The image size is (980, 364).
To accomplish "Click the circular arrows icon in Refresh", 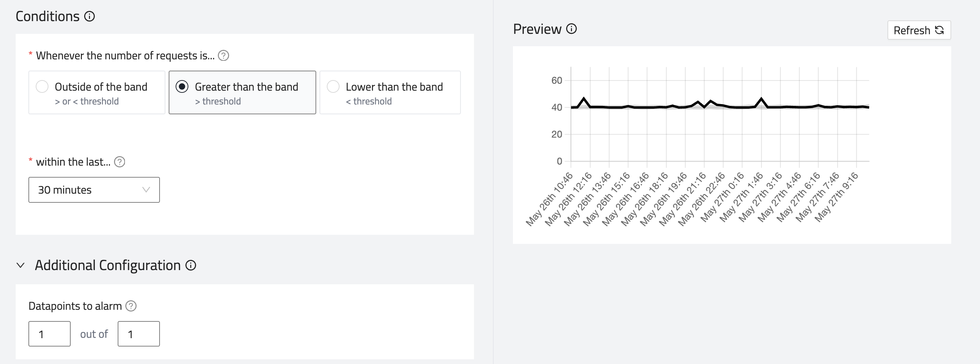I will tap(939, 30).
